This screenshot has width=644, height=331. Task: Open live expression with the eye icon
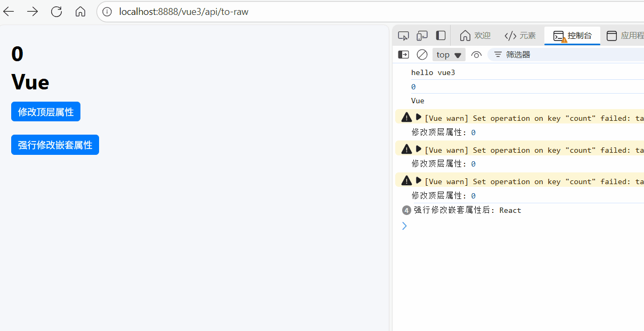coord(476,55)
